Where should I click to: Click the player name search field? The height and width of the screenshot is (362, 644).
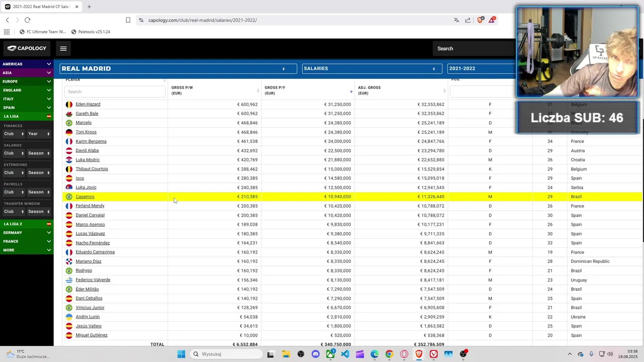(115, 92)
